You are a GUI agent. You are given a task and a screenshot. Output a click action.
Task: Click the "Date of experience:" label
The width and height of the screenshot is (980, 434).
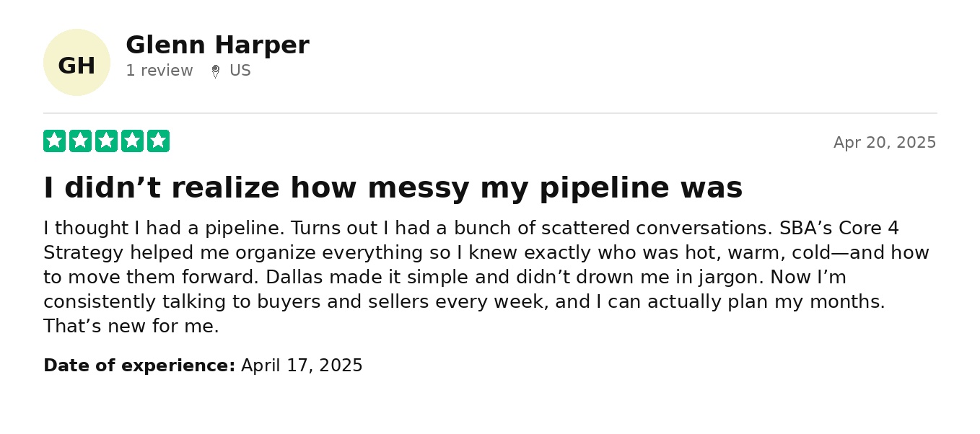[139, 366]
